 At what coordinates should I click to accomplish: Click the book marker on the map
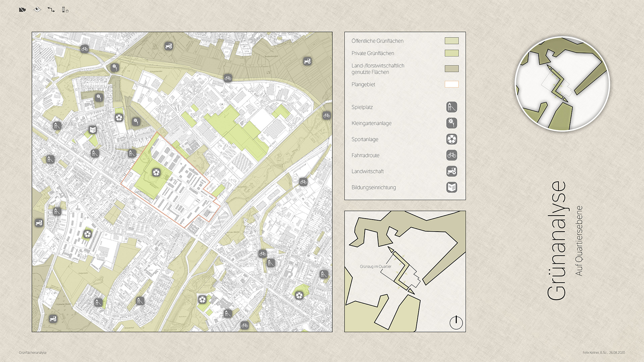93,129
